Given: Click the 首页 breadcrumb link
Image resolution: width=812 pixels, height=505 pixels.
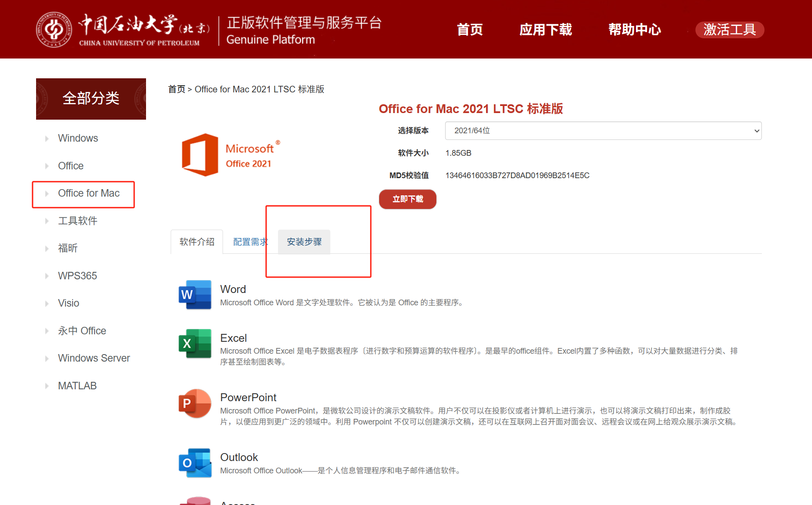Looking at the screenshot, I should (x=177, y=89).
